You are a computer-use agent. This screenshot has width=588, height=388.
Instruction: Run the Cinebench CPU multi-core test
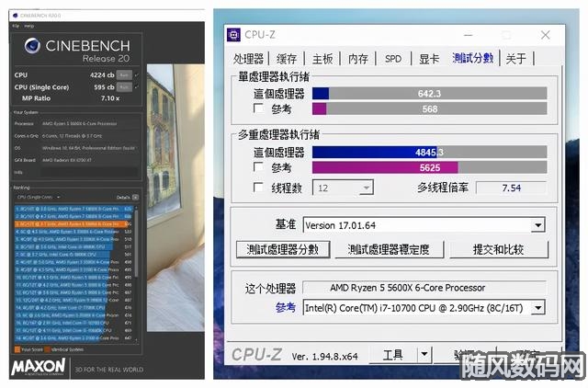[x=124, y=75]
